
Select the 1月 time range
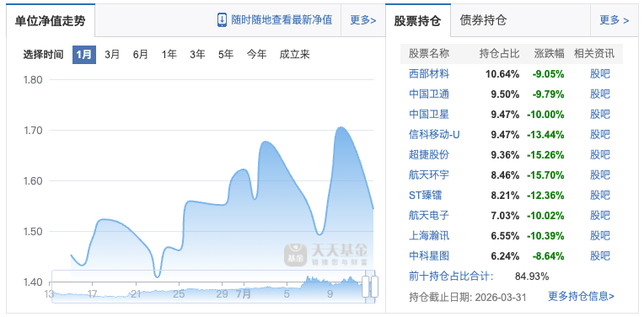84,55
